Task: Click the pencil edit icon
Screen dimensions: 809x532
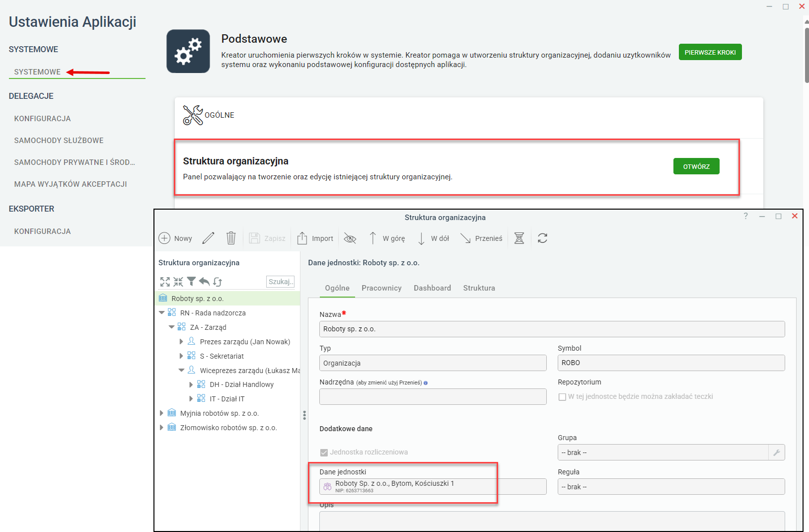Action: [209, 238]
